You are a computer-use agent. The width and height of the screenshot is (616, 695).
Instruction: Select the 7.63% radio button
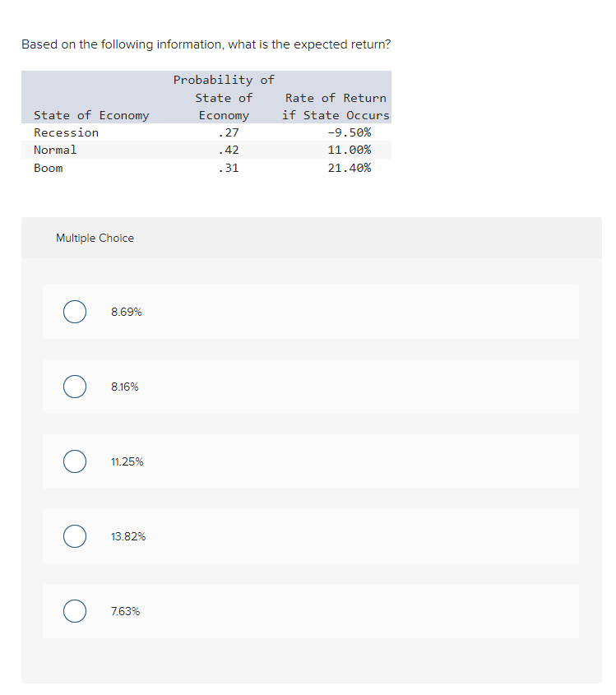pyautogui.click(x=75, y=611)
